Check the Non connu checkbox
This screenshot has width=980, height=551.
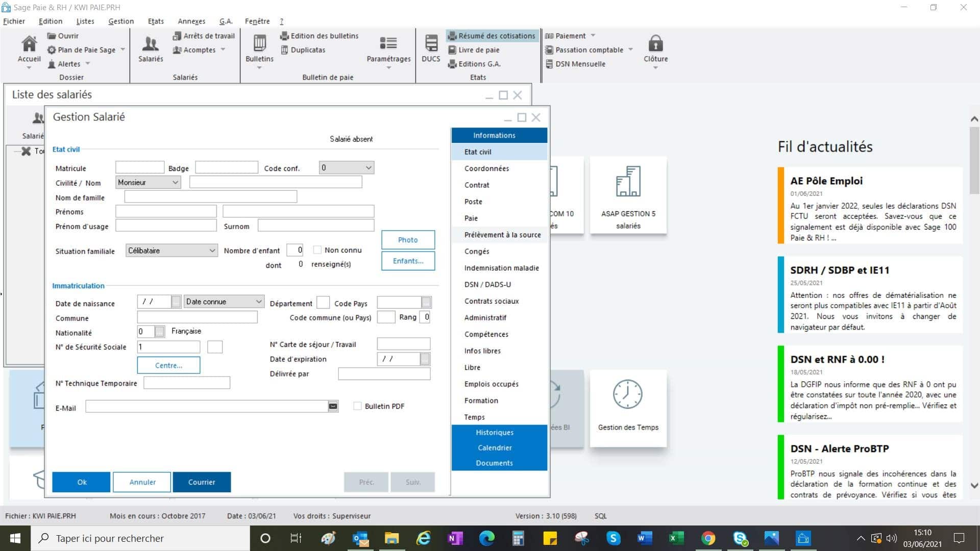317,250
